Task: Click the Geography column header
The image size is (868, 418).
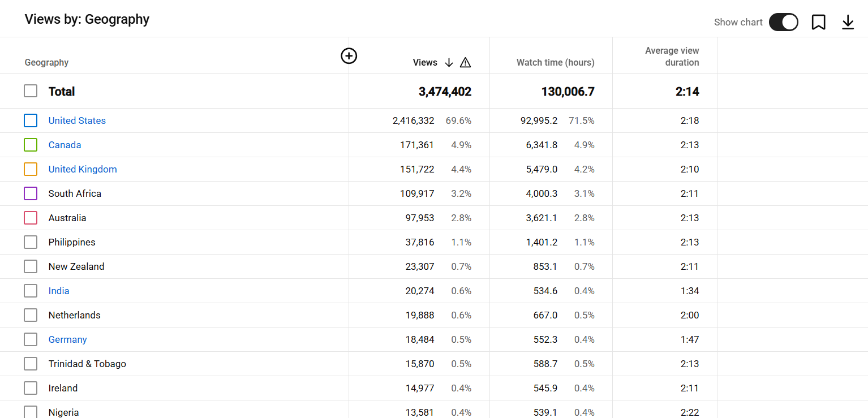Action: pyautogui.click(x=46, y=63)
